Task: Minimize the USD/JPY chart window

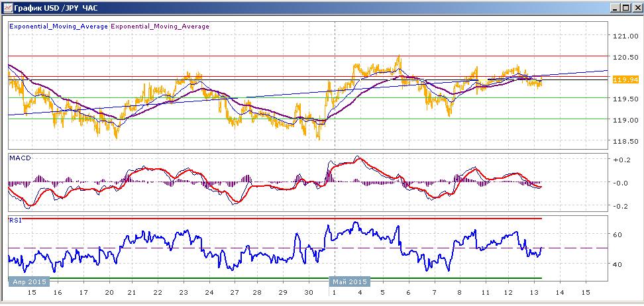Action: (615, 7)
